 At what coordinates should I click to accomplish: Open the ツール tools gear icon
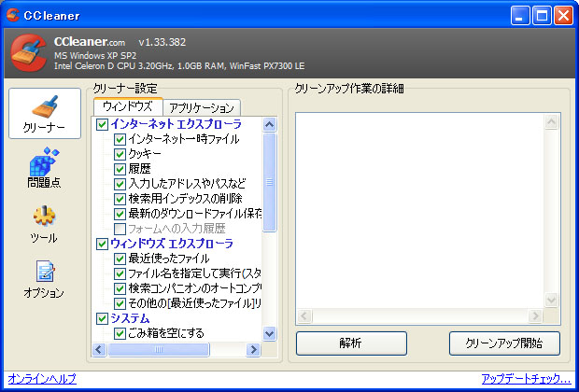pos(44,224)
